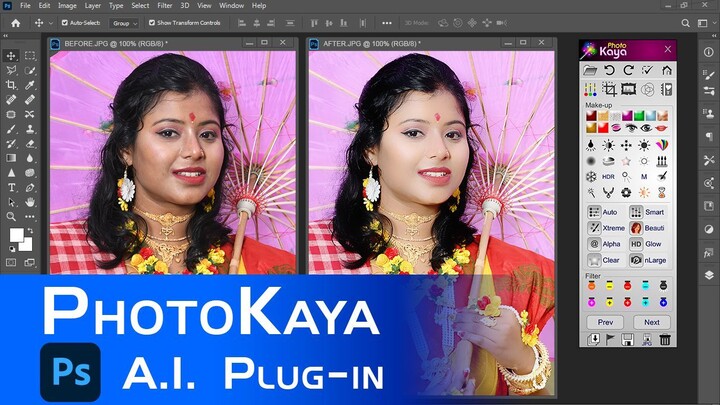Expand right panel dock double-arrow

[x=714, y=35]
